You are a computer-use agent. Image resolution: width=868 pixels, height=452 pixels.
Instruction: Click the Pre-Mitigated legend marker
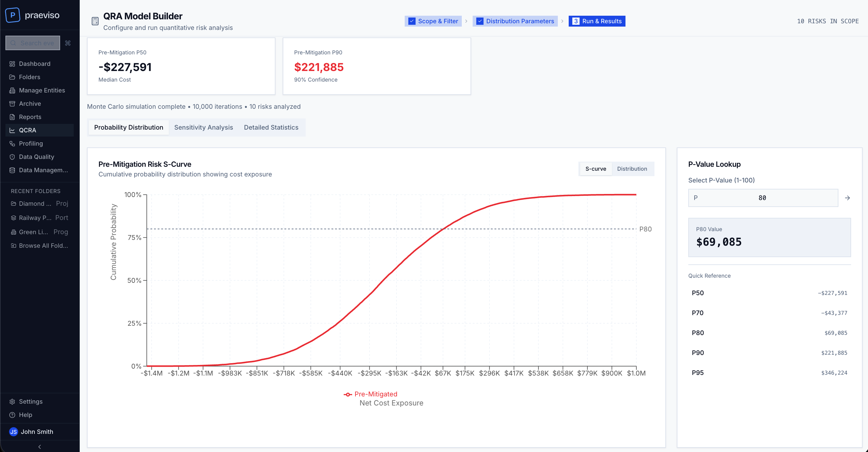click(x=348, y=394)
